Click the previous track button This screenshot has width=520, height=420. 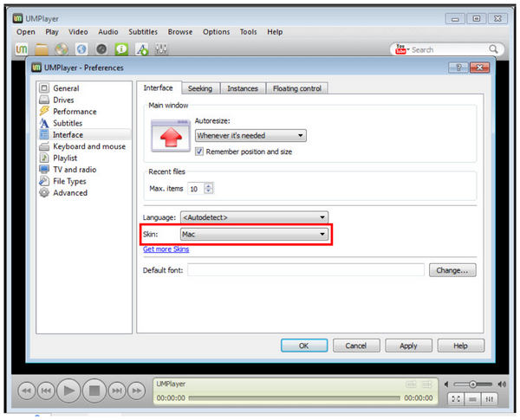tap(46, 391)
